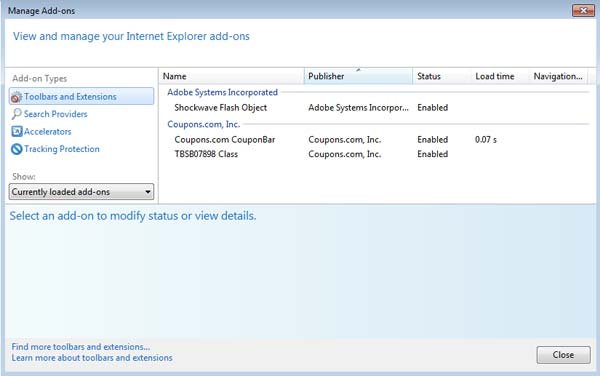Click the Accelerators icon
600x376 pixels.
pos(16,132)
